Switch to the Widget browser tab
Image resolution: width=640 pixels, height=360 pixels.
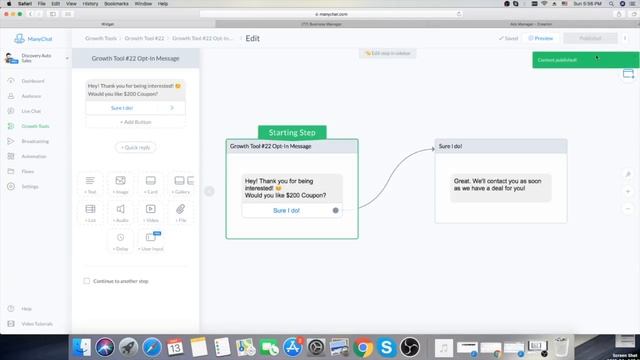108,24
